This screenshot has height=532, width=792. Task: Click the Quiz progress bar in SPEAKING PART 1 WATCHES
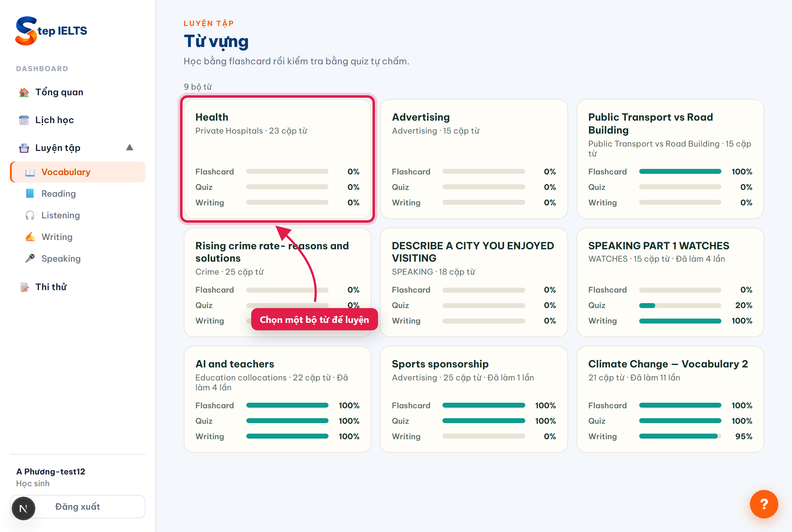[x=680, y=305]
